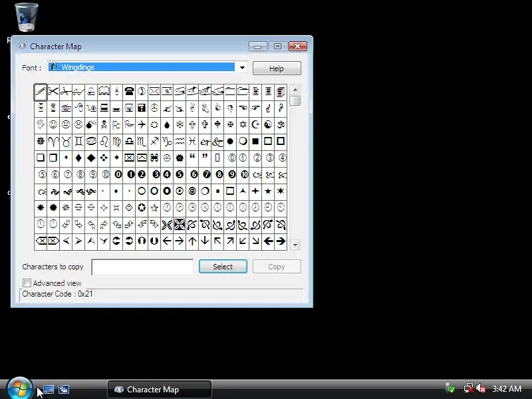This screenshot has width=532, height=399.
Task: Select the highlighted ornament tile character
Action: (180, 225)
